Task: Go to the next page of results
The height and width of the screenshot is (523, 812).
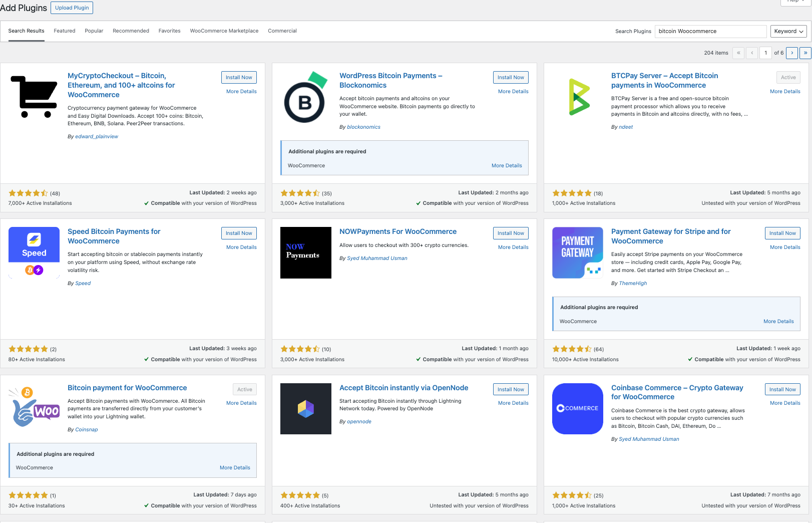Action: (x=792, y=53)
